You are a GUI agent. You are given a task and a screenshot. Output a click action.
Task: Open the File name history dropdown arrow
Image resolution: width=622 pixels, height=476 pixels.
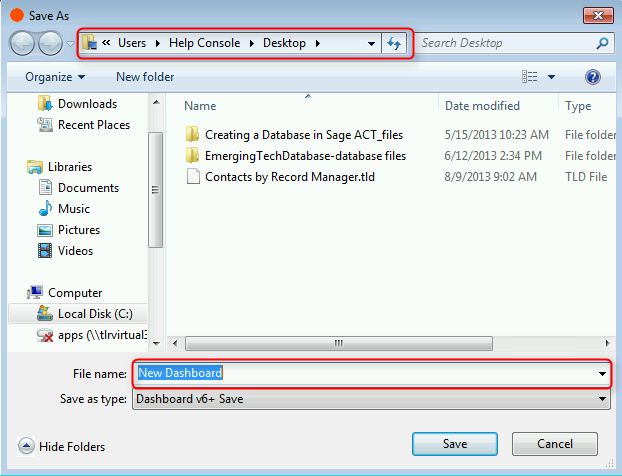tap(602, 374)
